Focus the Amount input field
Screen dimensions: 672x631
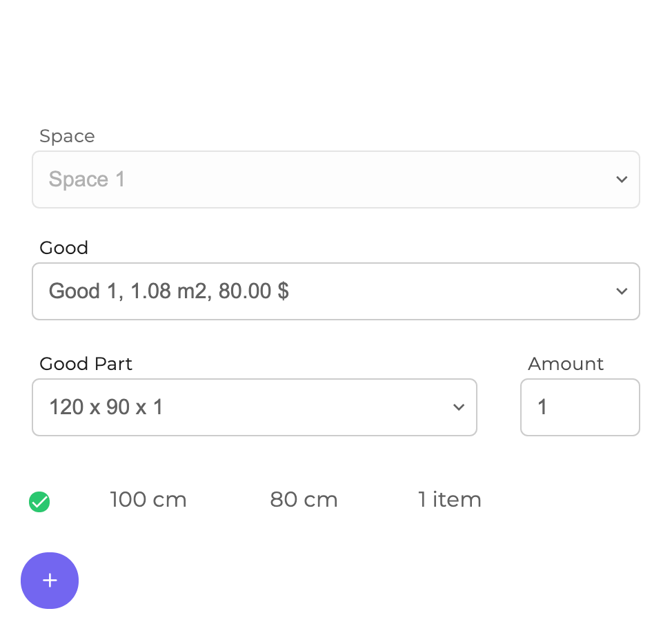click(x=580, y=407)
